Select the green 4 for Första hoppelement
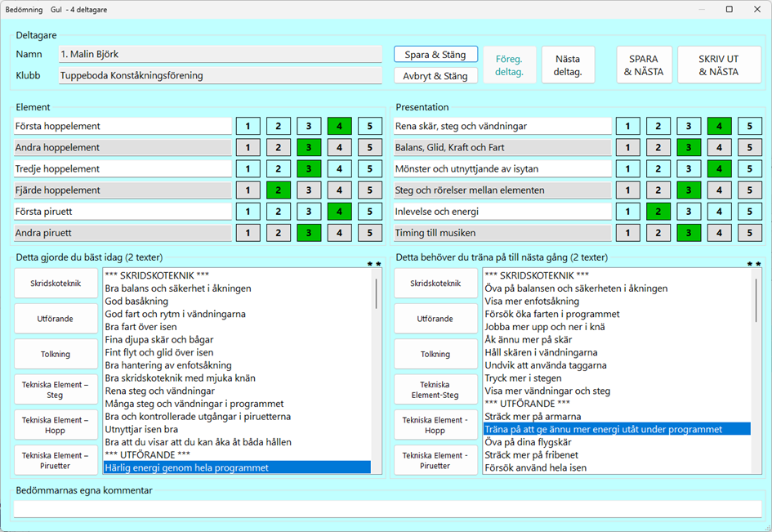This screenshot has width=772, height=532. (339, 126)
